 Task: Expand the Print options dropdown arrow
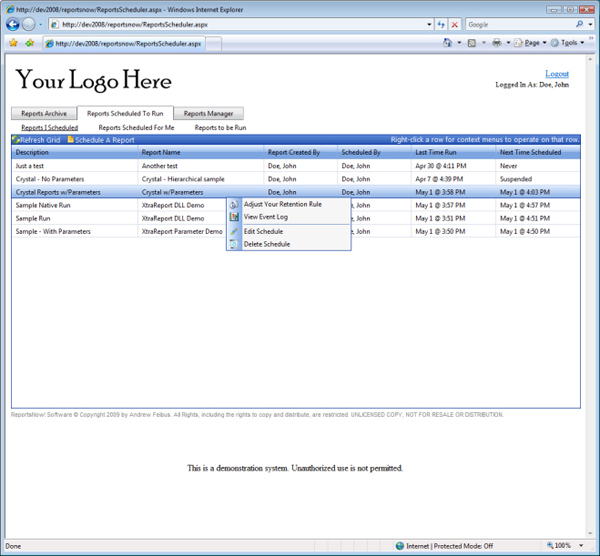click(508, 42)
